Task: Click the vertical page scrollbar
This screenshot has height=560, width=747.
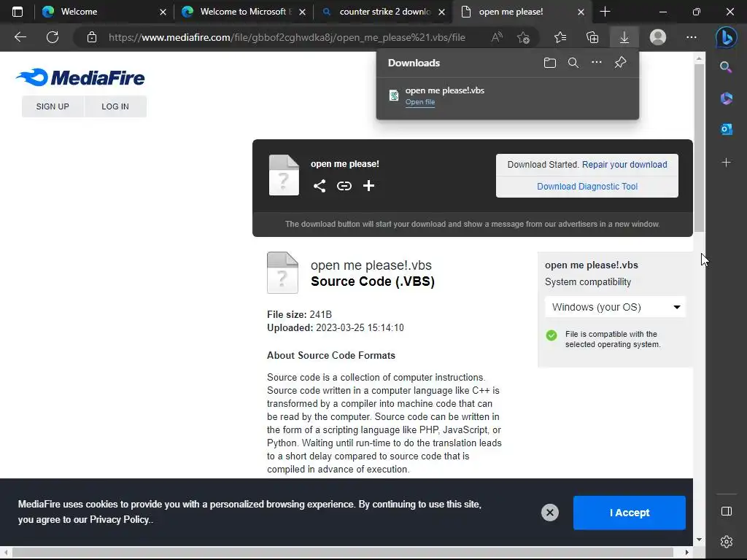Action: click(x=699, y=149)
